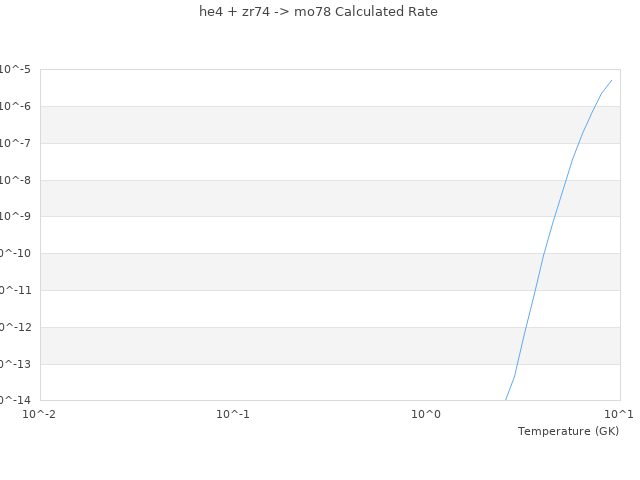Click the 10^-8 y-axis tick label

point(15,180)
